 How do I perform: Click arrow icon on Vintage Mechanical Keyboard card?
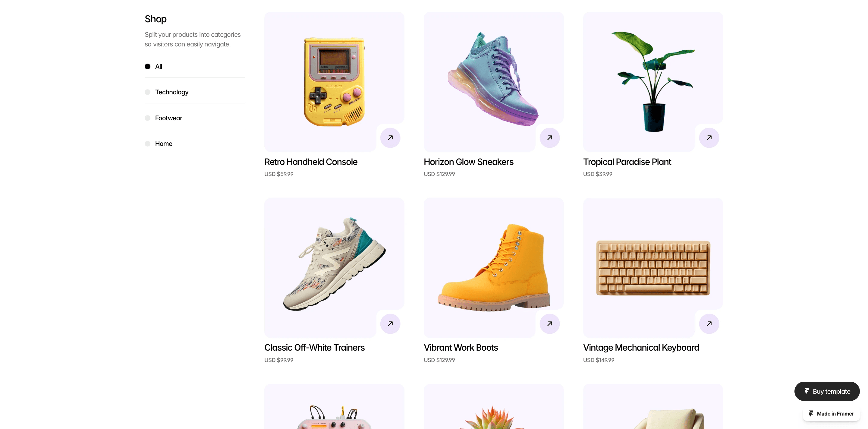[709, 324]
